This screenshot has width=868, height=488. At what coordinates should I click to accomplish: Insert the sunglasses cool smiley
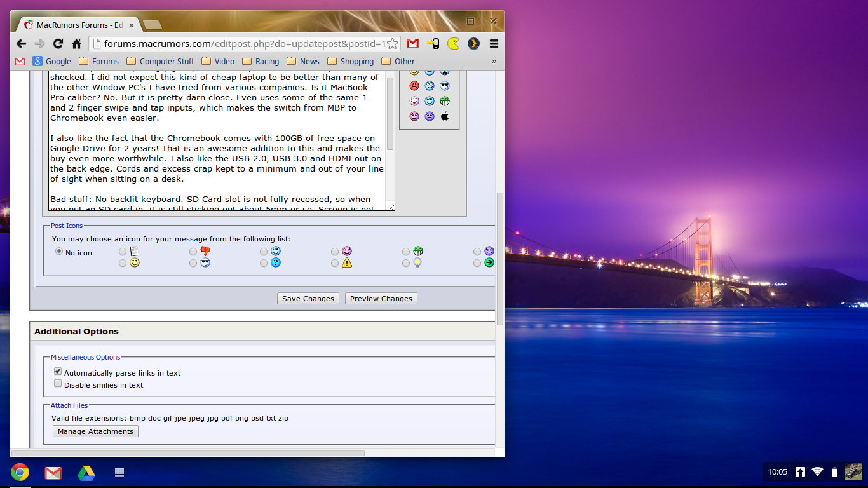(x=445, y=86)
